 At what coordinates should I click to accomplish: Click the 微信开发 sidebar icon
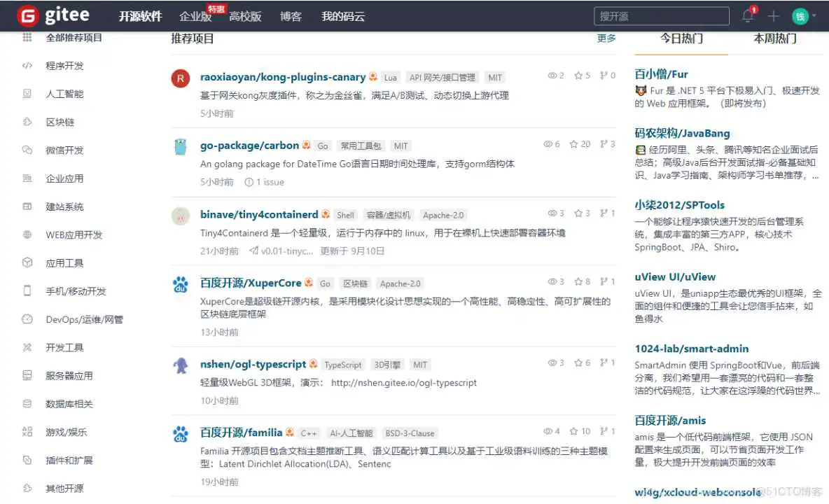point(27,150)
